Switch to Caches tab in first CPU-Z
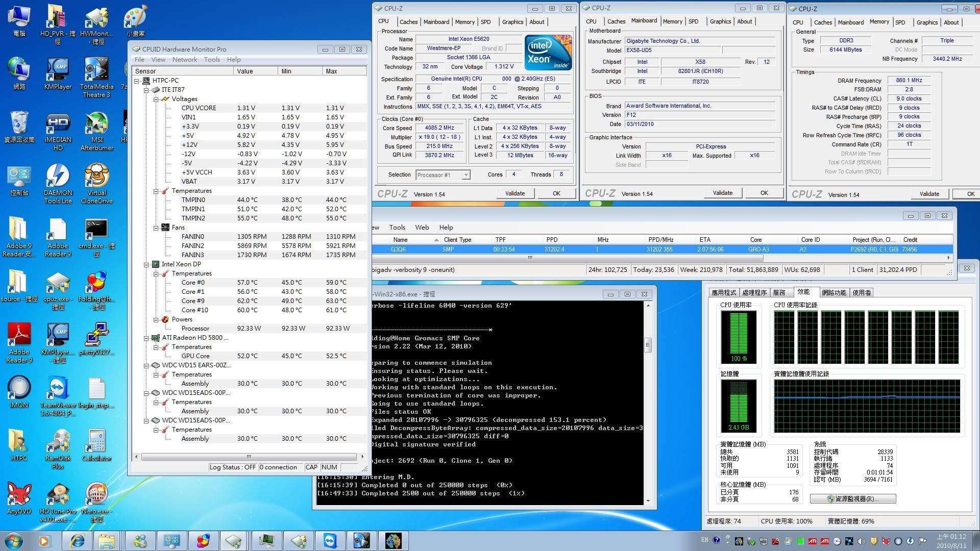Screen dimensions: 980x551 (408, 22)
